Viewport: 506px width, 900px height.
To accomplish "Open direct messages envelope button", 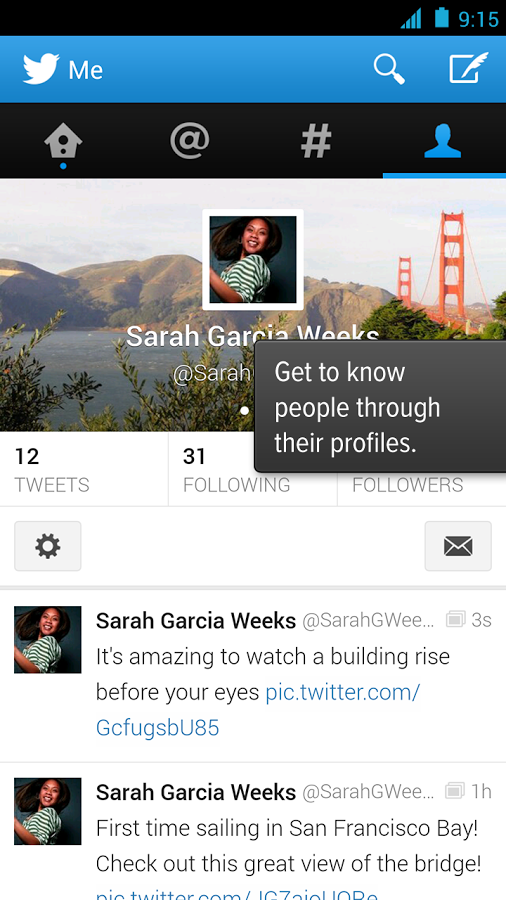I will pyautogui.click(x=458, y=546).
